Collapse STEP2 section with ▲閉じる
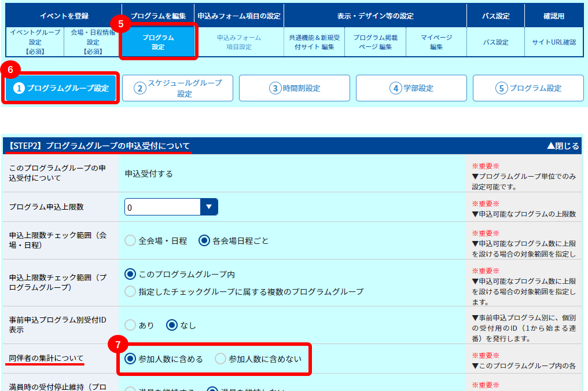Image resolution: width=588 pixels, height=391 pixels. (x=563, y=146)
